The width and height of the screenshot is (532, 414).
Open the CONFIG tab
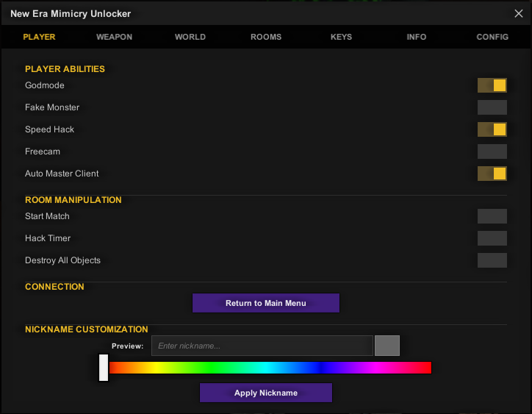pyautogui.click(x=492, y=37)
